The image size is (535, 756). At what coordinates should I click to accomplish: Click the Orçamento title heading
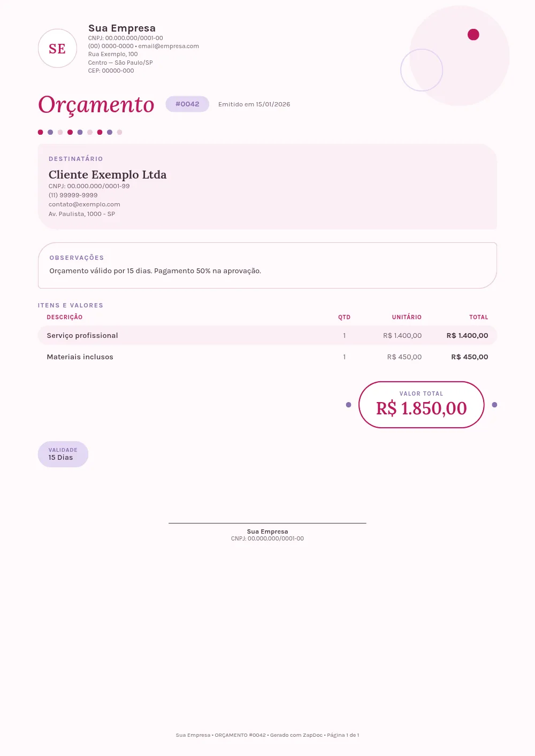coord(96,105)
